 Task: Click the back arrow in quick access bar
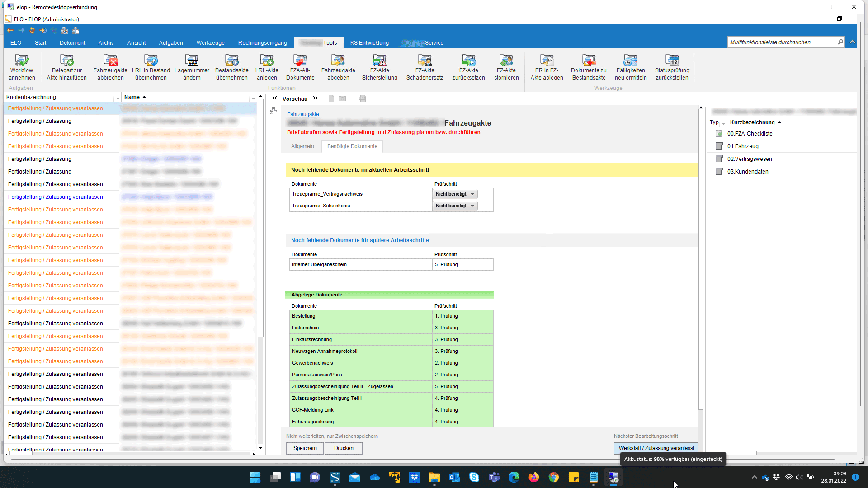coord(10,30)
